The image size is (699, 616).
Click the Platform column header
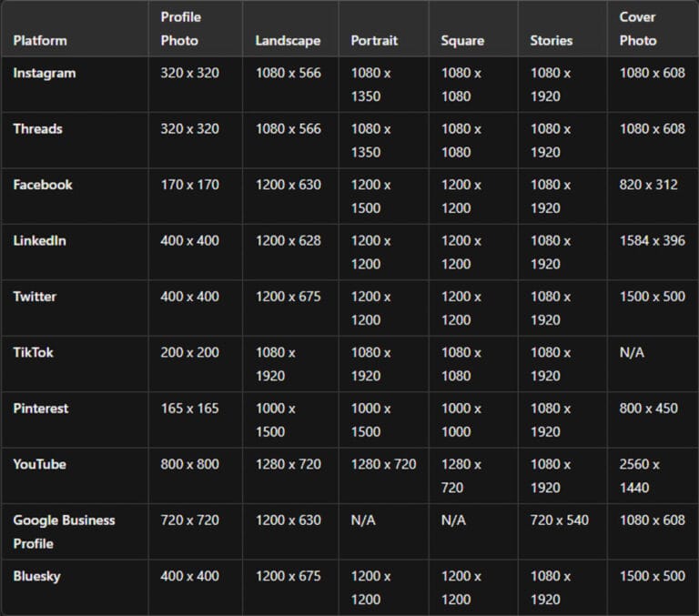pos(40,41)
